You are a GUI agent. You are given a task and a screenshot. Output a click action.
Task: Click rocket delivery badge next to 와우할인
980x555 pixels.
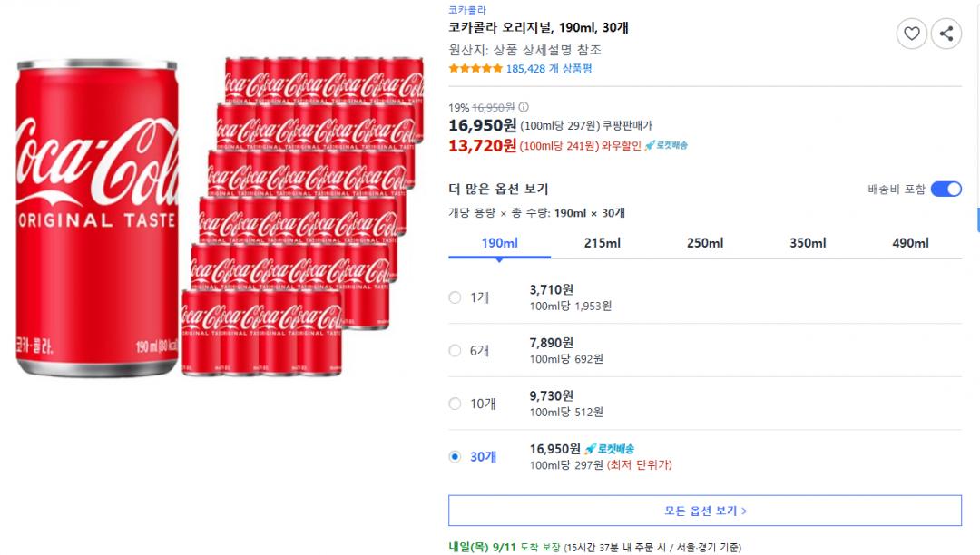[x=666, y=146]
